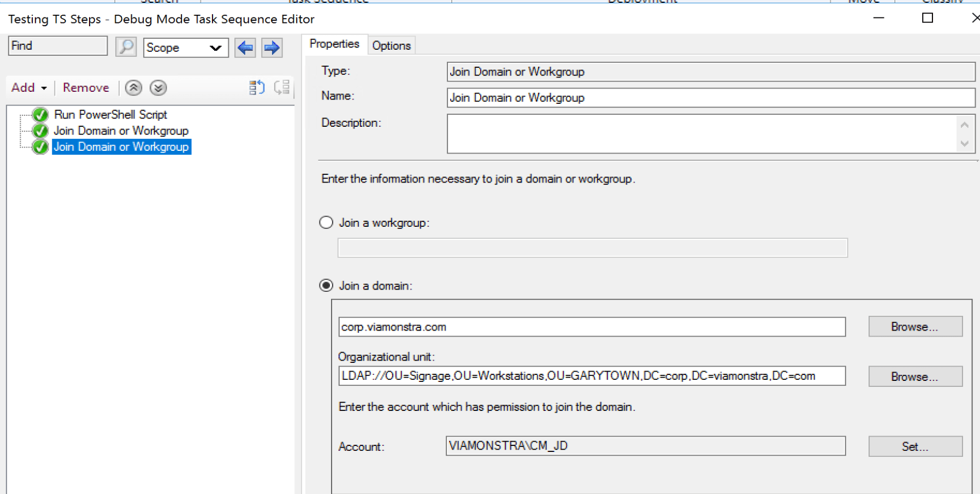980x494 pixels.
Task: Select the Join a domain radio button
Action: [x=326, y=285]
